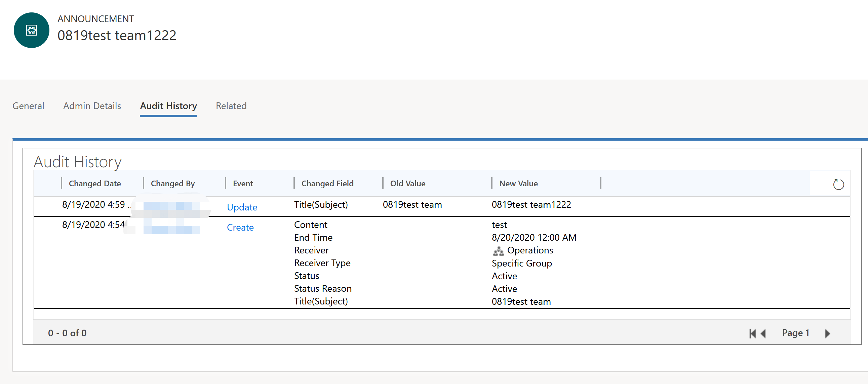Go to the next results page

(x=827, y=333)
